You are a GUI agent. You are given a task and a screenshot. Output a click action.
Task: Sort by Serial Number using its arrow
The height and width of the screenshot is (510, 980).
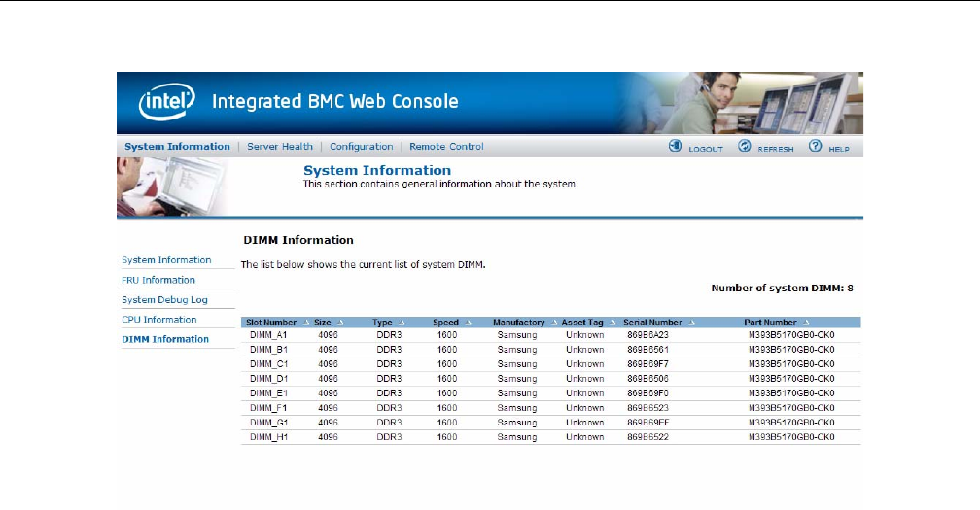[692, 323]
